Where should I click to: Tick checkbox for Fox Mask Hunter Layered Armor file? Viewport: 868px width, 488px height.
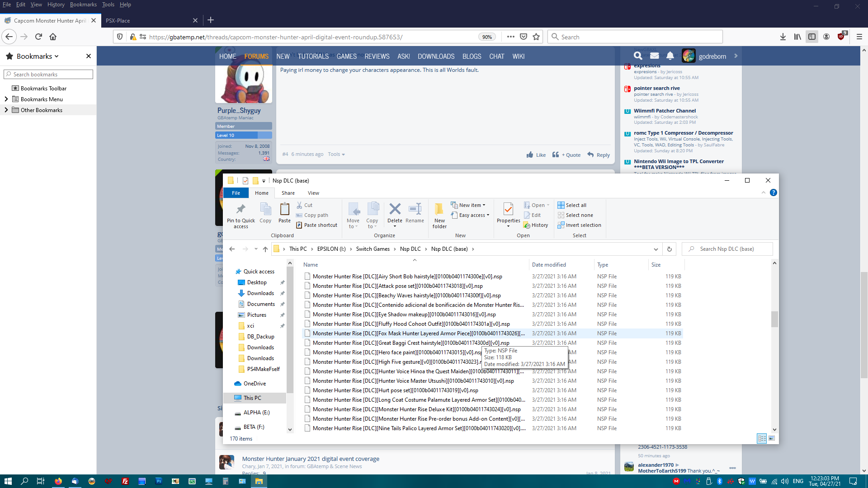click(307, 333)
